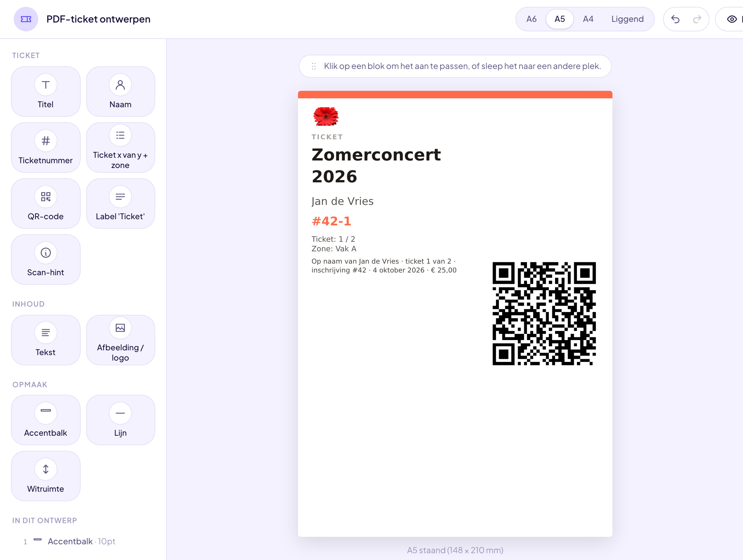
Task: Select the QR code on the ticket
Action: click(544, 313)
